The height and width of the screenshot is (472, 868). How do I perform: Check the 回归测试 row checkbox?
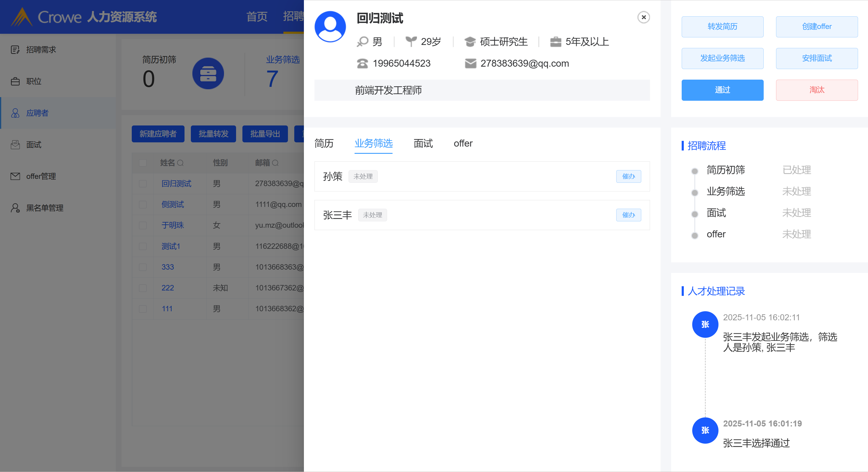coord(143,183)
